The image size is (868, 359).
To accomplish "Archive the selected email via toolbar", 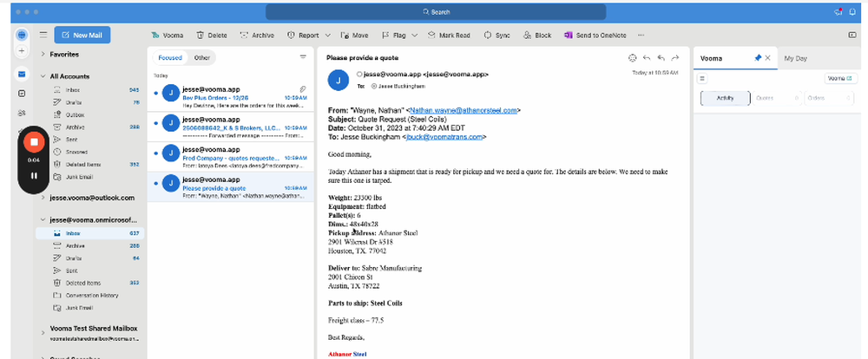I will tap(257, 35).
